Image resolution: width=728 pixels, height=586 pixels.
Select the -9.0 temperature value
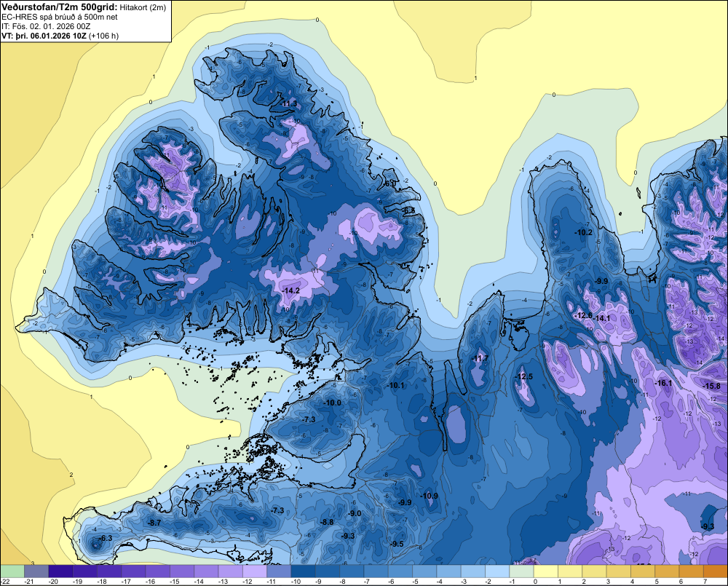tap(355, 513)
